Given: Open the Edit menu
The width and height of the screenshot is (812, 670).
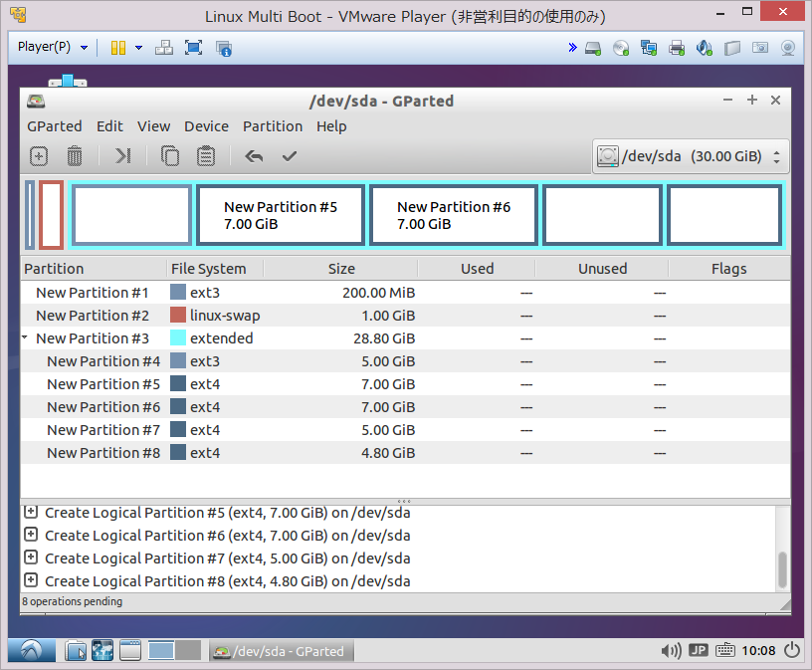Looking at the screenshot, I should pyautogui.click(x=109, y=126).
